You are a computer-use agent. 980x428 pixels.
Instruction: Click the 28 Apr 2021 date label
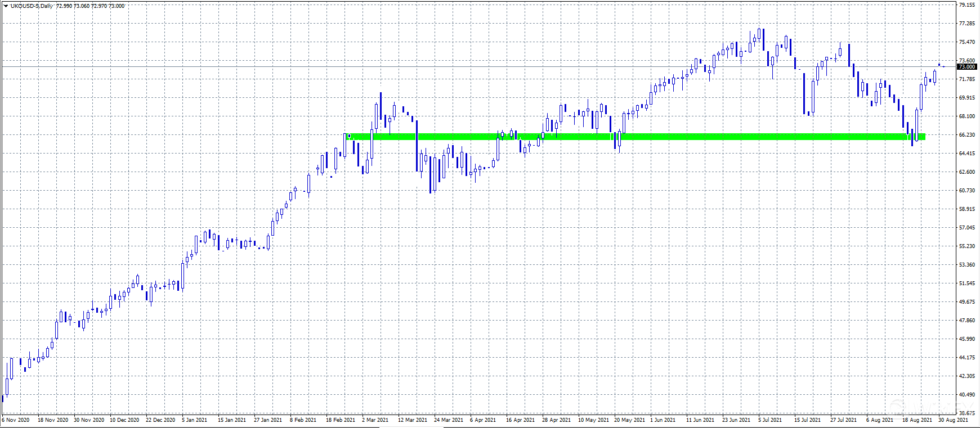point(556,420)
